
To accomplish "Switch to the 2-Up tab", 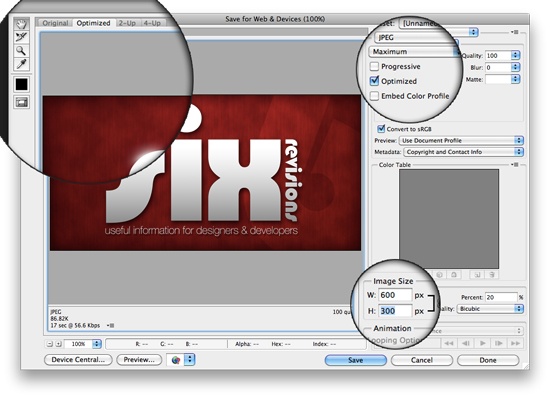I will pyautogui.click(x=127, y=23).
